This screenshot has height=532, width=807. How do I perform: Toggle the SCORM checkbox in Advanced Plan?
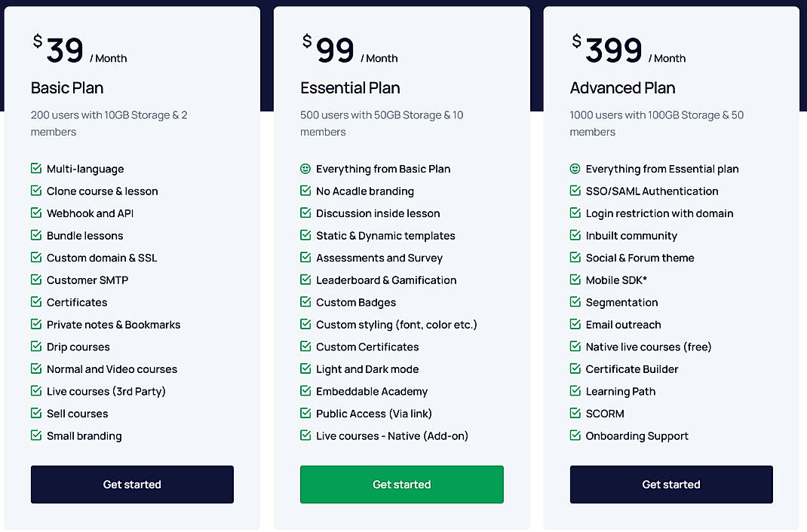click(x=575, y=413)
